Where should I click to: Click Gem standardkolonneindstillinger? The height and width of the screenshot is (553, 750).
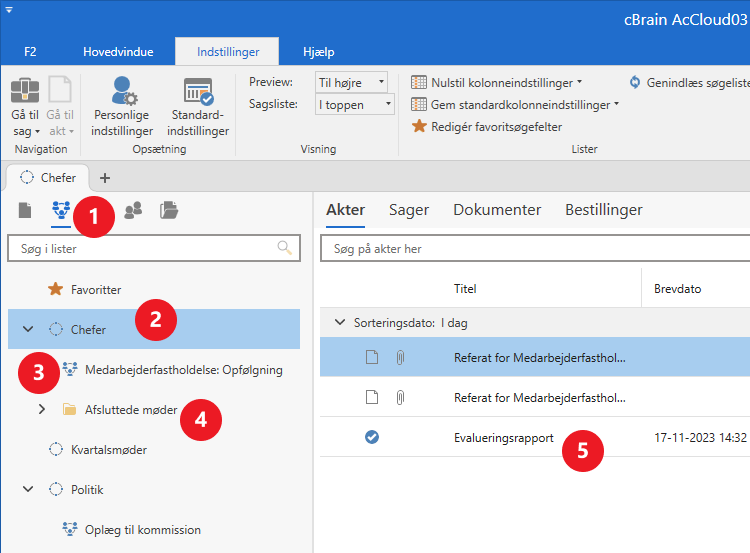pyautogui.click(x=515, y=104)
